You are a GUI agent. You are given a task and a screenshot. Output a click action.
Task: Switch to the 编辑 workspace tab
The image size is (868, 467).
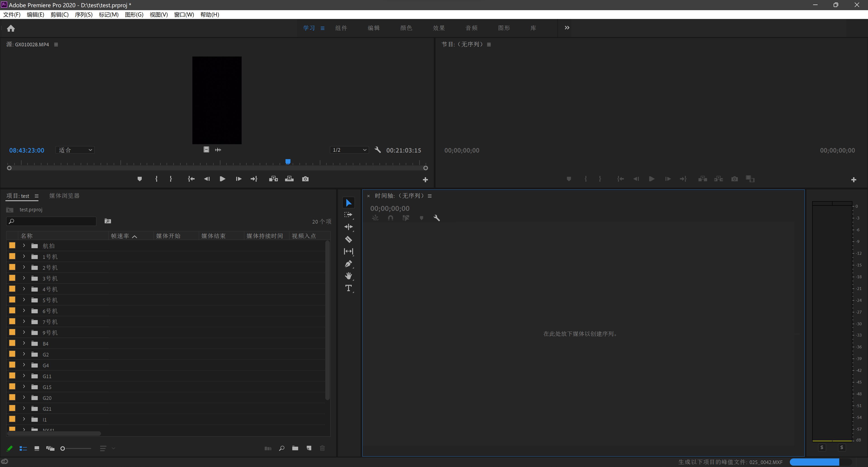pyautogui.click(x=373, y=28)
